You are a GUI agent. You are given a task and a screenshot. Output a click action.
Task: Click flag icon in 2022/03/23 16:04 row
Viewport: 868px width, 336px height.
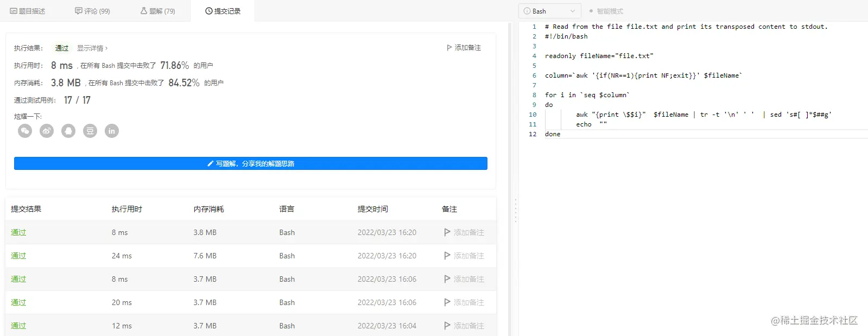[x=447, y=326]
